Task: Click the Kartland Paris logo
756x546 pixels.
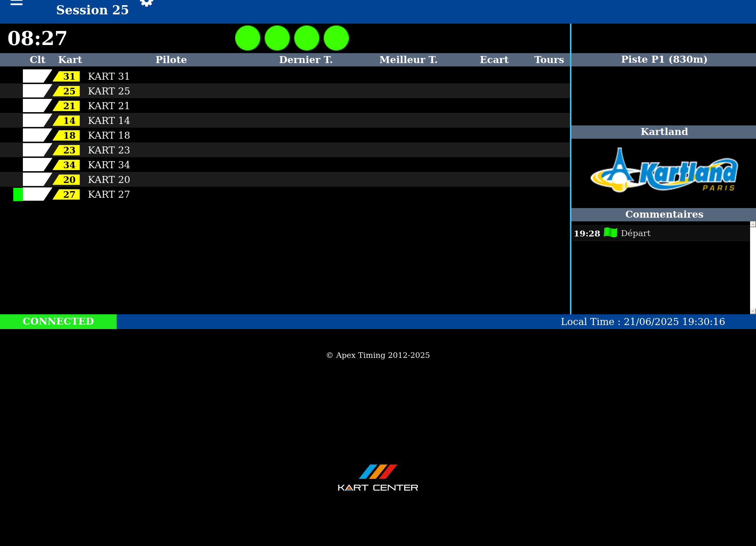Action: click(x=664, y=171)
